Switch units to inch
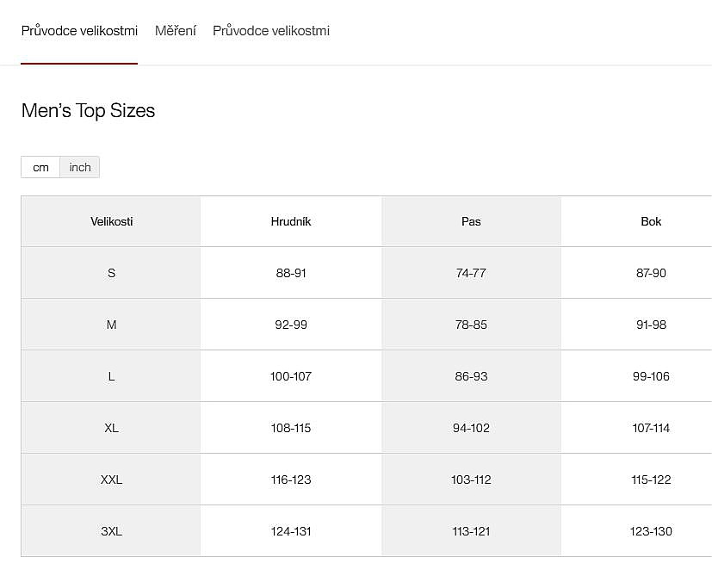 point(80,167)
